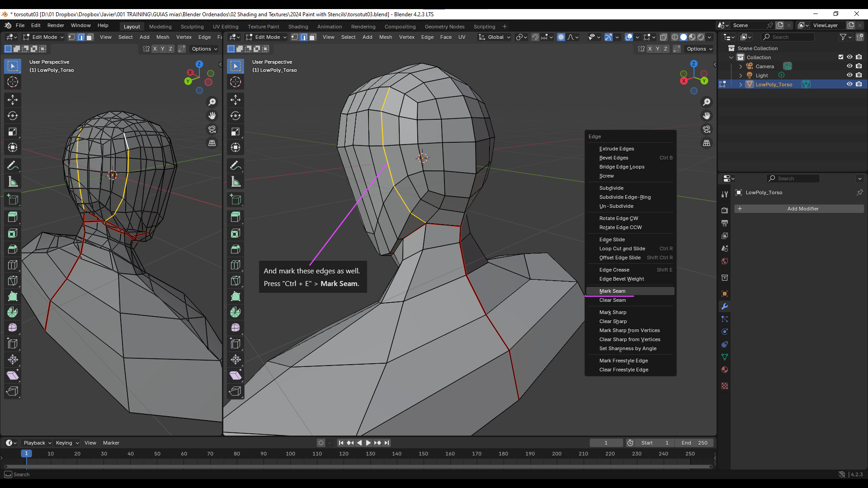Image resolution: width=868 pixels, height=488 pixels.
Task: Toggle viewport visibility eye for Light
Action: coord(849,75)
